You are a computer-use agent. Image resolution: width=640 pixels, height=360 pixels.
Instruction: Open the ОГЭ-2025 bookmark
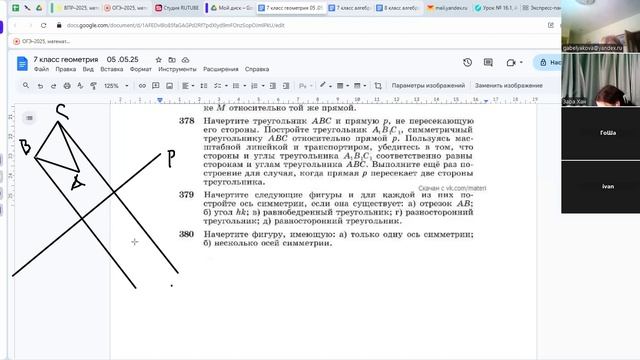pyautogui.click(x=42, y=41)
